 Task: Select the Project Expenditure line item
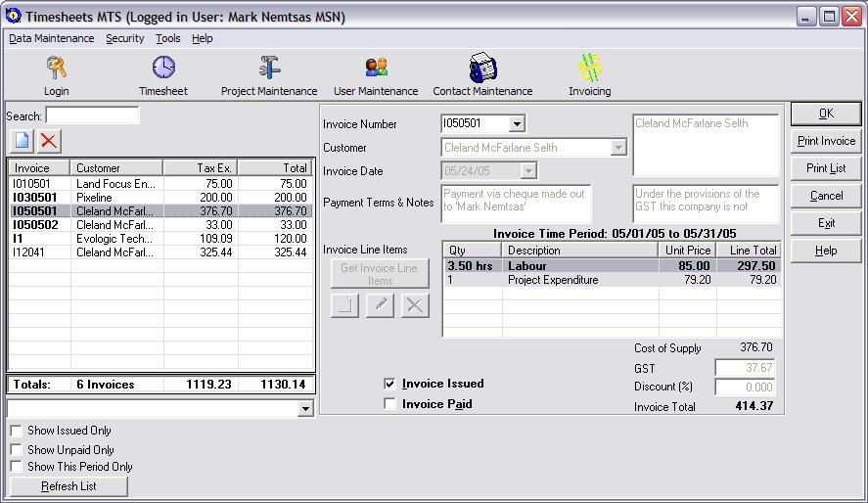tap(613, 280)
